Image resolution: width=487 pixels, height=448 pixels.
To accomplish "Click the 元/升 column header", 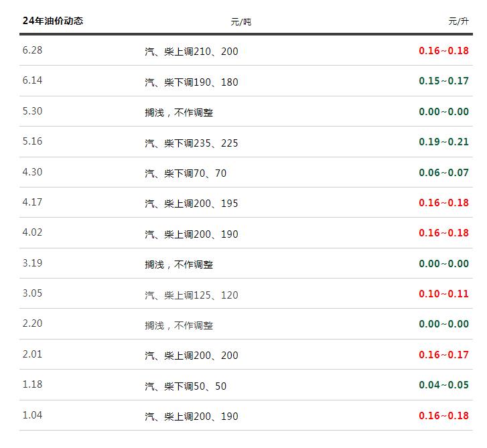I will pos(458,21).
